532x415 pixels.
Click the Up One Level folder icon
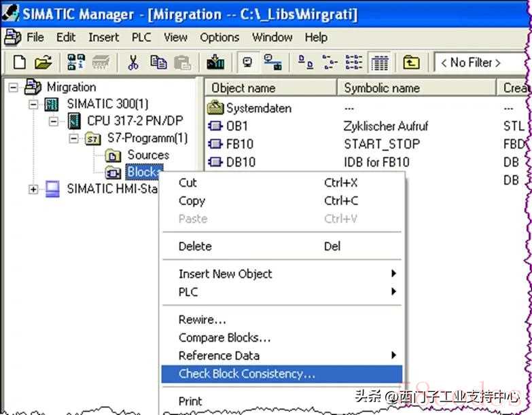tap(411, 62)
